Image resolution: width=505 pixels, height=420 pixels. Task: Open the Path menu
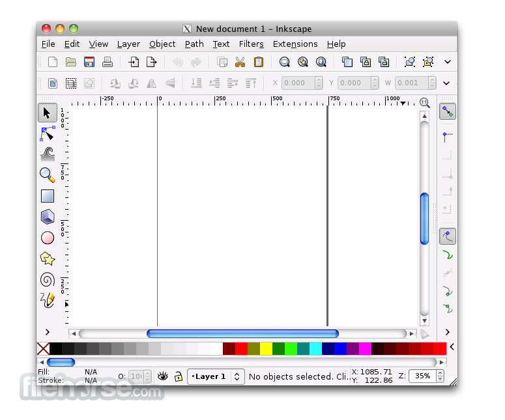pyautogui.click(x=194, y=44)
